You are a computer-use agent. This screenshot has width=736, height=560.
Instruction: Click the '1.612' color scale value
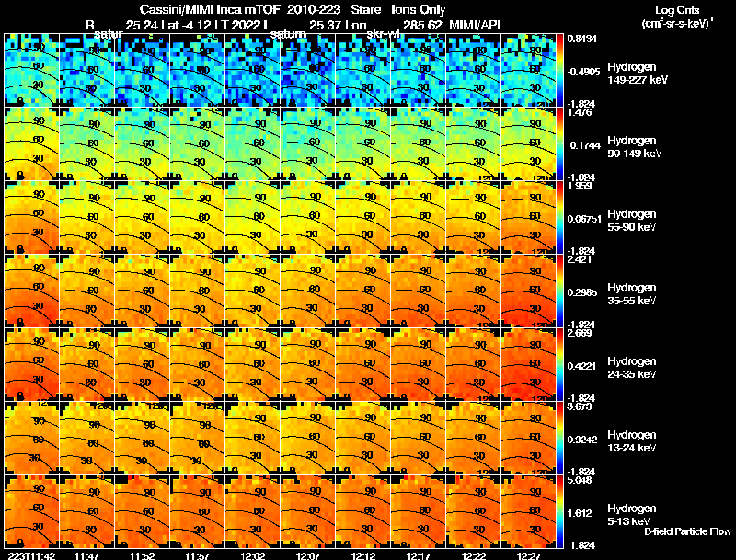pyautogui.click(x=580, y=514)
